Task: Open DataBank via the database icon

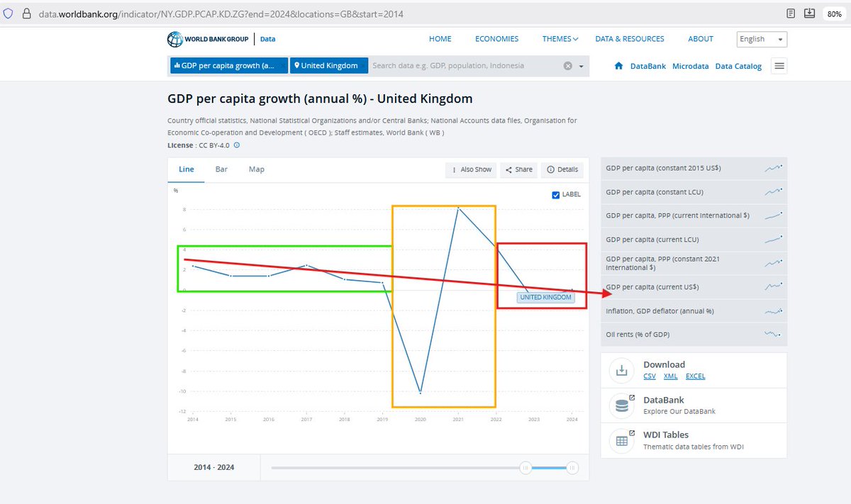Action: click(621, 405)
